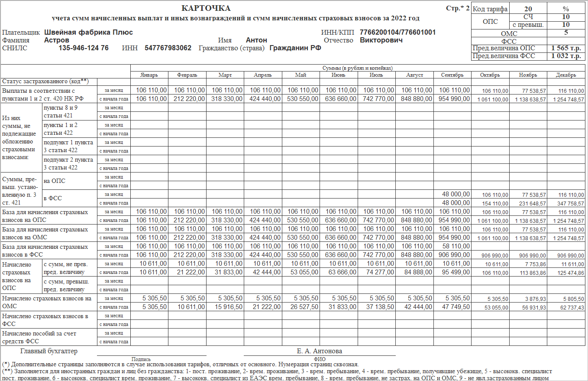This screenshot has height=381, width=588.
Task: Select the page marker Стр.* 2
Action: click(x=458, y=8)
